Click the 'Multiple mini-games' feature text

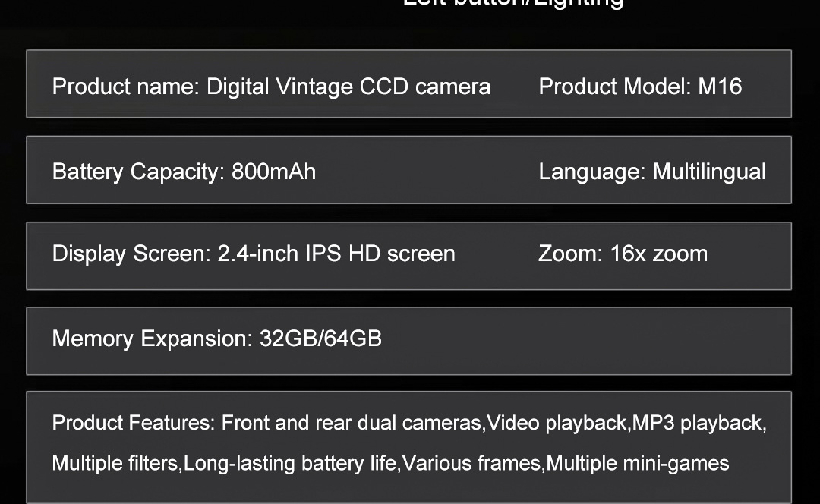tap(638, 463)
